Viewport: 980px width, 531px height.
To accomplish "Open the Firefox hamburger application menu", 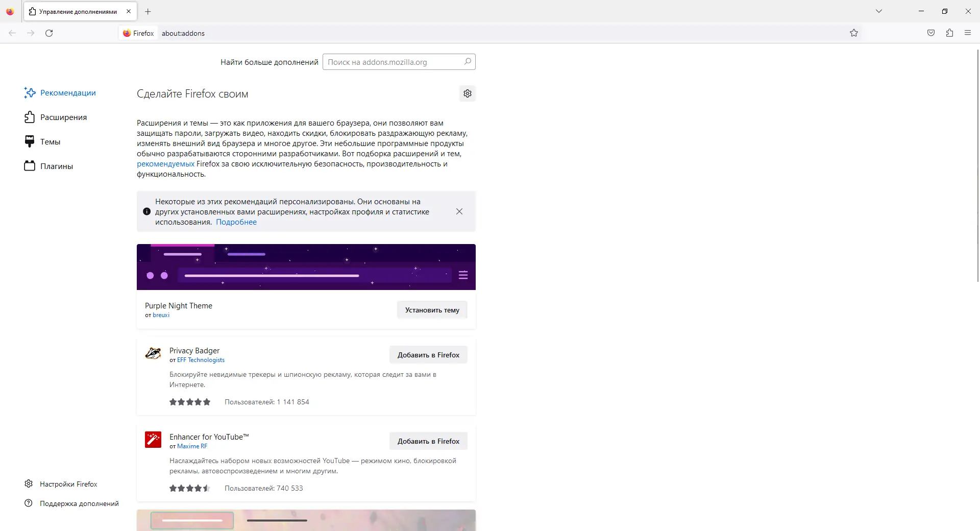I will [968, 33].
